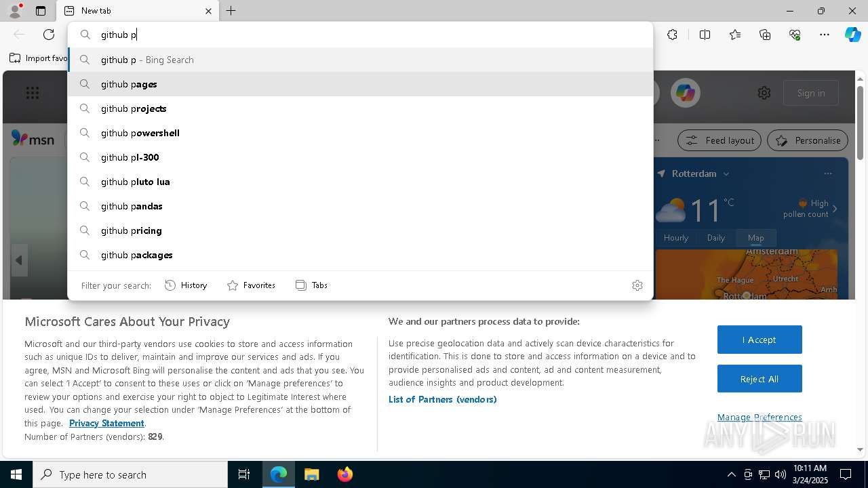
Task: Show hidden system tray icons
Action: pos(731,474)
